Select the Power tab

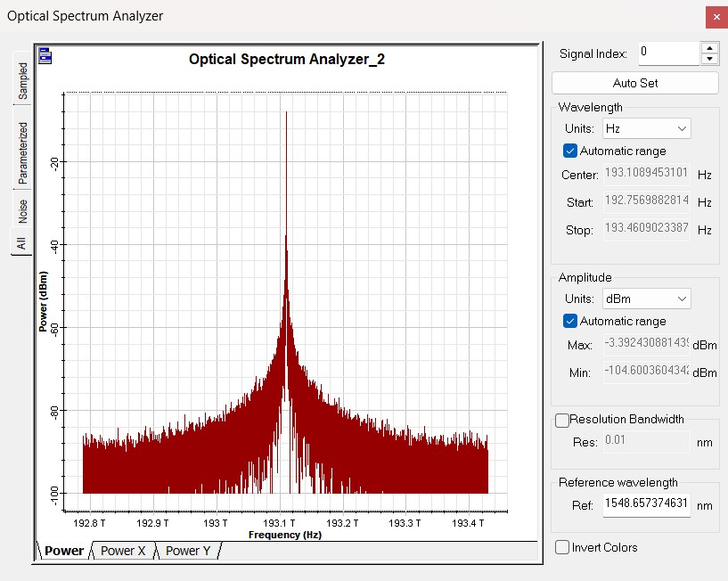pos(64,551)
